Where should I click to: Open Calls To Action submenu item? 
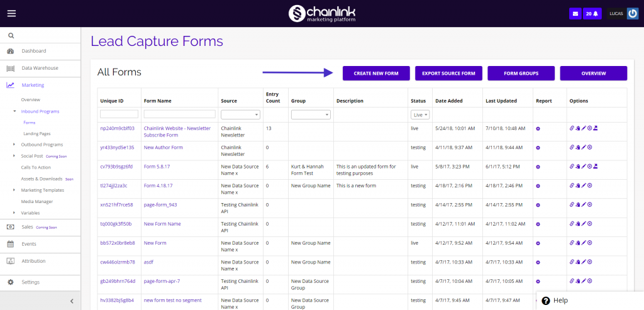[x=36, y=167]
